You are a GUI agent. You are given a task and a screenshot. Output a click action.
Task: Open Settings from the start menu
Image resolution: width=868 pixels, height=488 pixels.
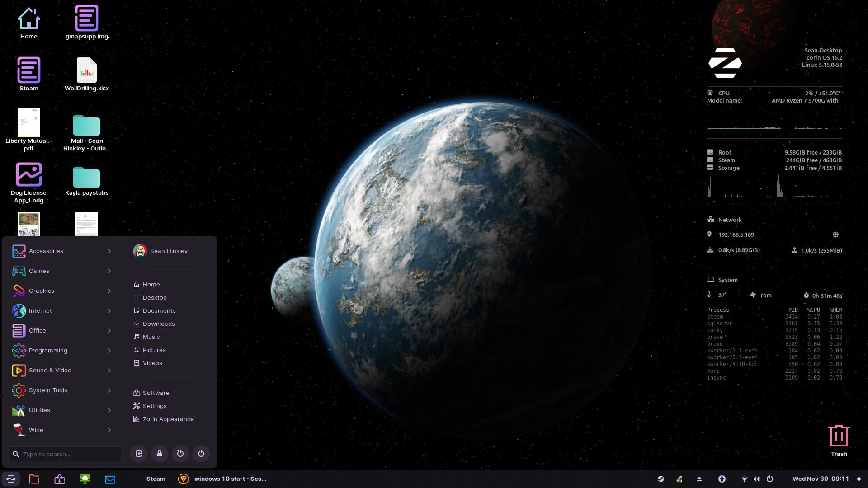(155, 406)
